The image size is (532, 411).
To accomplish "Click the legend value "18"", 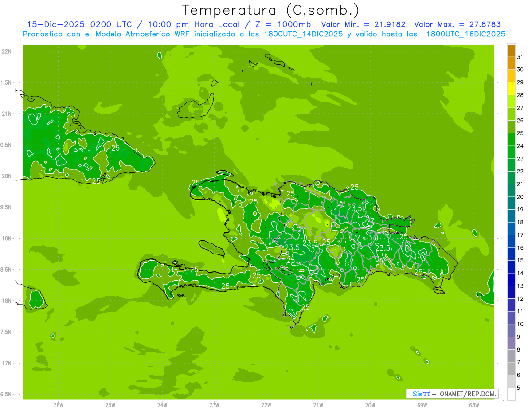I will (520, 222).
